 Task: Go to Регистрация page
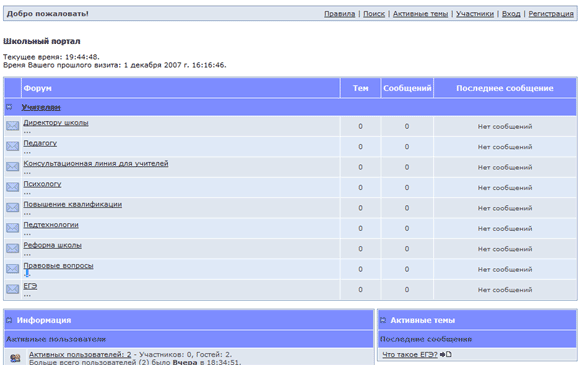click(x=551, y=14)
